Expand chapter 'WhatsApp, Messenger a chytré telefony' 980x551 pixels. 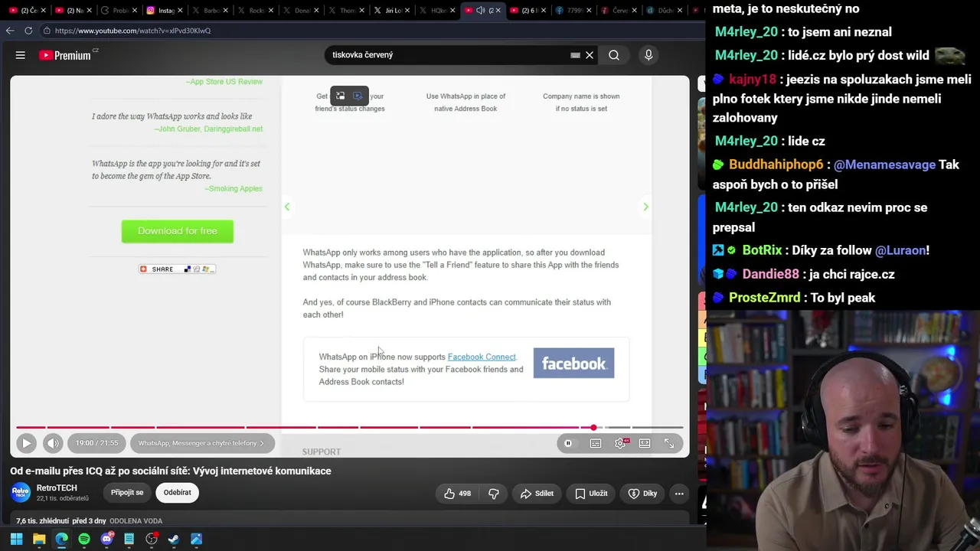[201, 443]
